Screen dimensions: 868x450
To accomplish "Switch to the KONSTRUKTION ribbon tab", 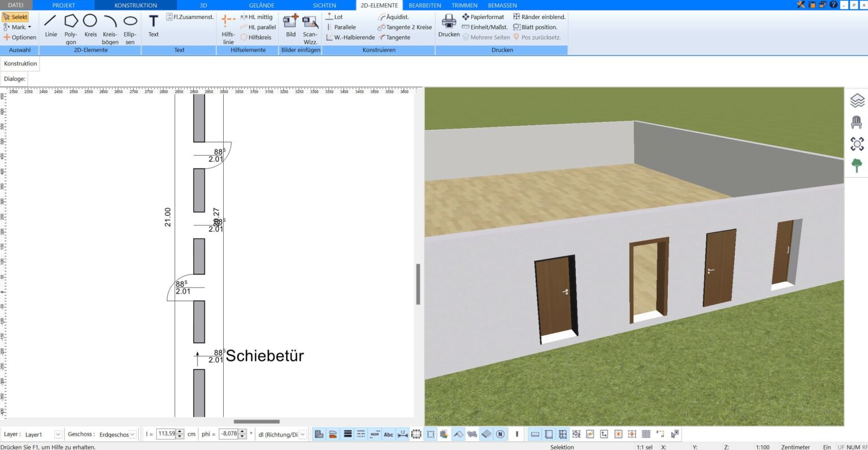I will [x=136, y=5].
